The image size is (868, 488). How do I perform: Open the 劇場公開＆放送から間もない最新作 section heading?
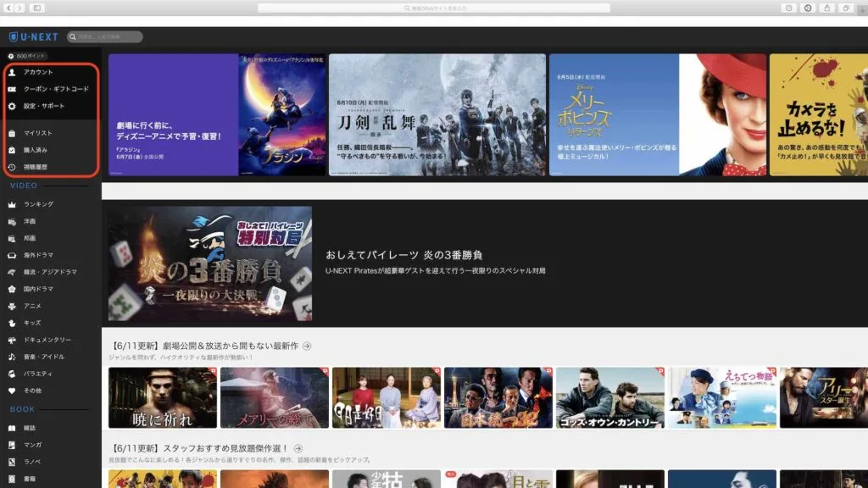click(205, 346)
